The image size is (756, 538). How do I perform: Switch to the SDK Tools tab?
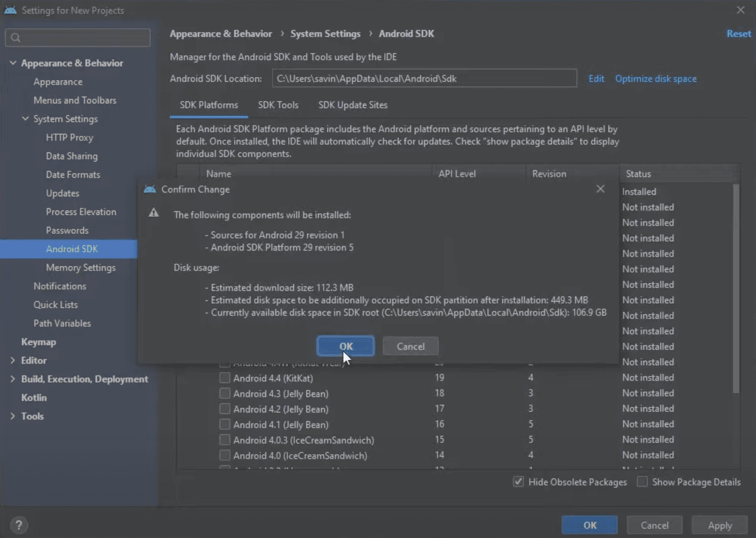point(278,105)
